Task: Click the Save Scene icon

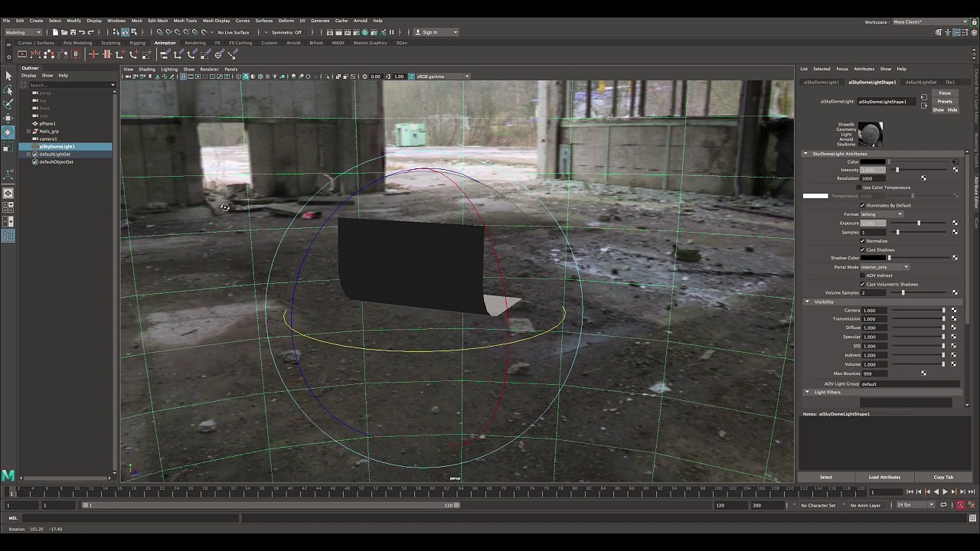Action: [73, 32]
